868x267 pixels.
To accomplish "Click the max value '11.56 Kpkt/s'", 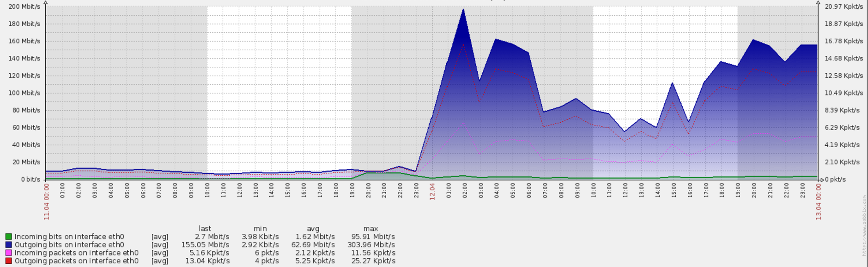I will (x=373, y=253).
